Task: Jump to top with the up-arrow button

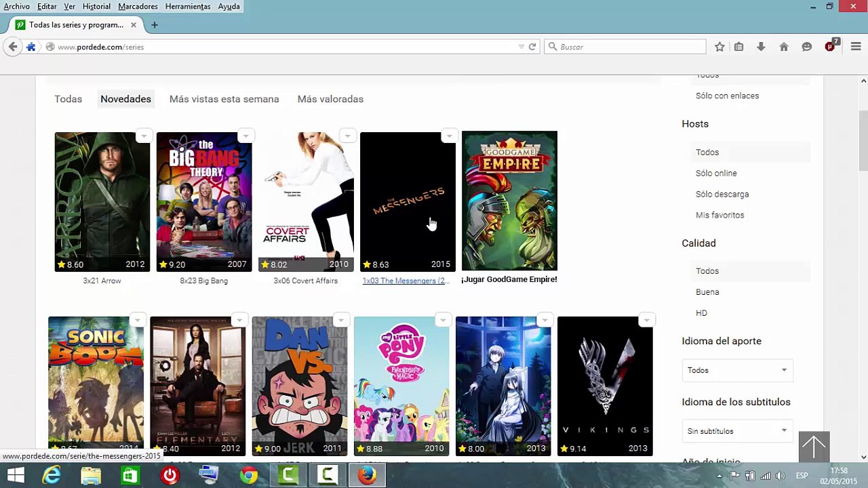Action: click(x=814, y=447)
